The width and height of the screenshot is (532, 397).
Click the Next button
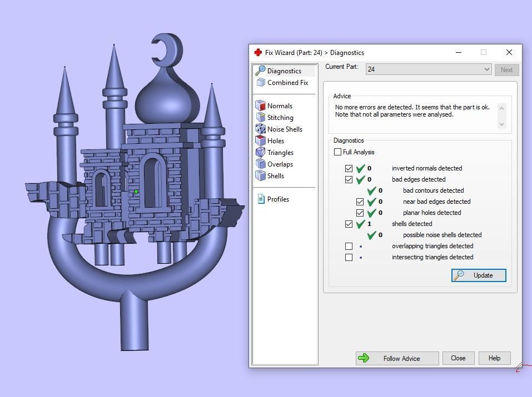506,70
